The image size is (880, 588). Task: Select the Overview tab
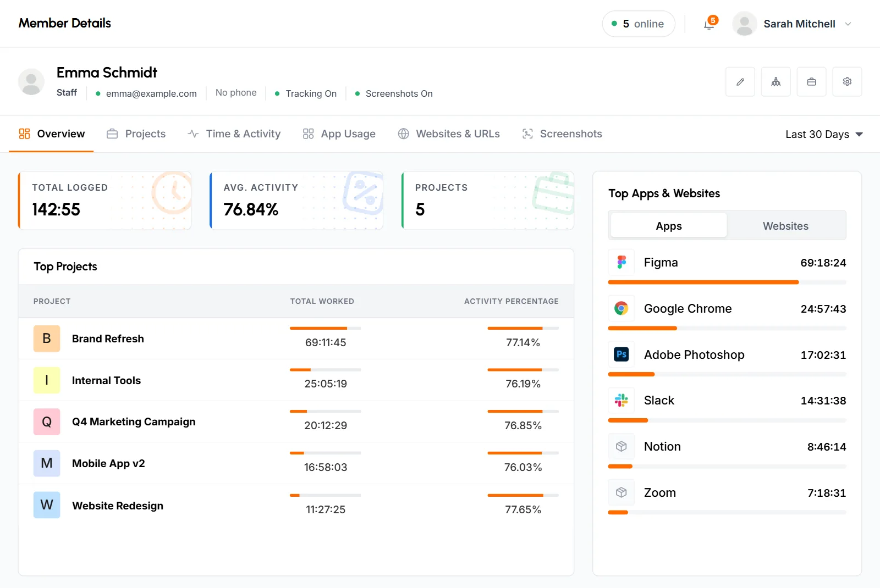51,134
